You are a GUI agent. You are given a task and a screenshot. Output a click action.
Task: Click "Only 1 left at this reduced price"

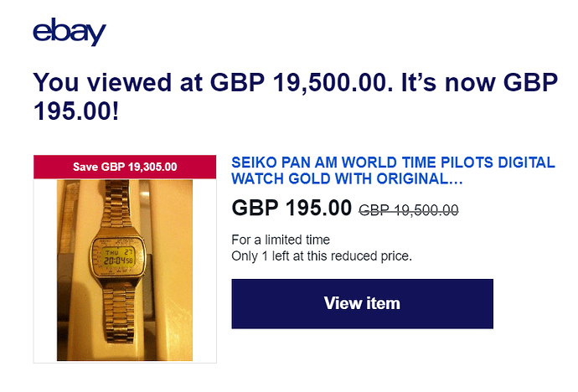(x=322, y=256)
